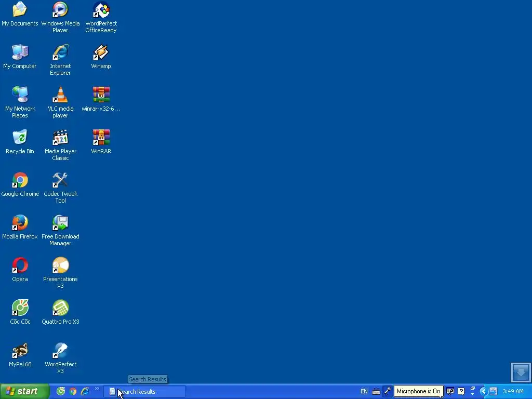Expand the Quick Launch overflow chevron
532x399 pixels.
tap(97, 389)
